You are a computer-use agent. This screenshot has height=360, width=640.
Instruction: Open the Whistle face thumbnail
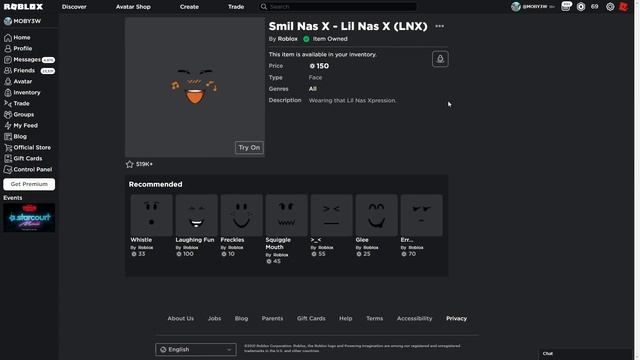[x=151, y=215]
